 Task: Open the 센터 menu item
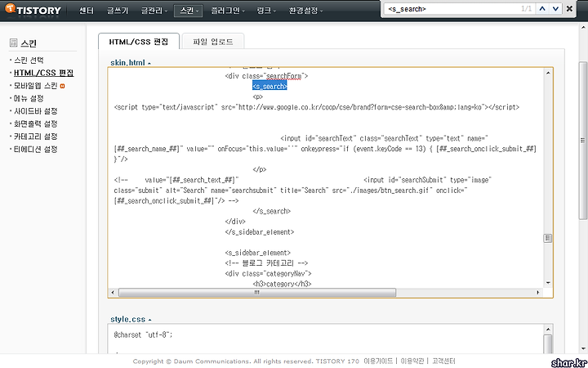click(87, 11)
